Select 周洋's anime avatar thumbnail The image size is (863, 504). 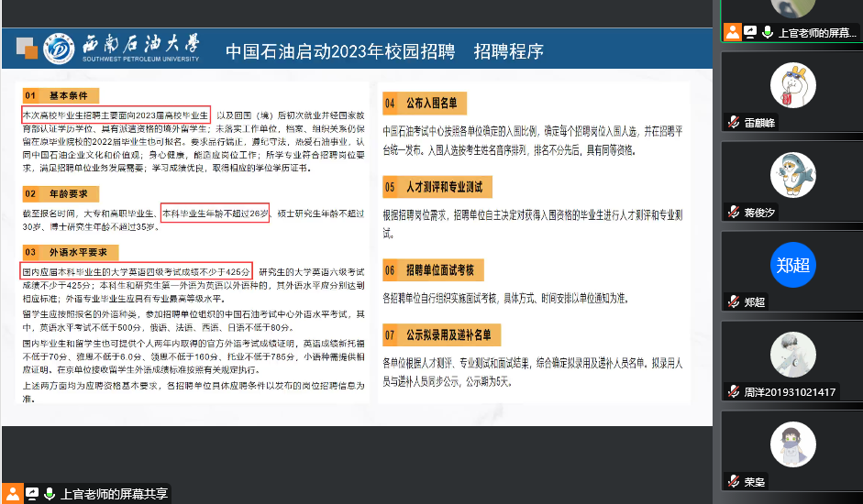click(x=792, y=354)
